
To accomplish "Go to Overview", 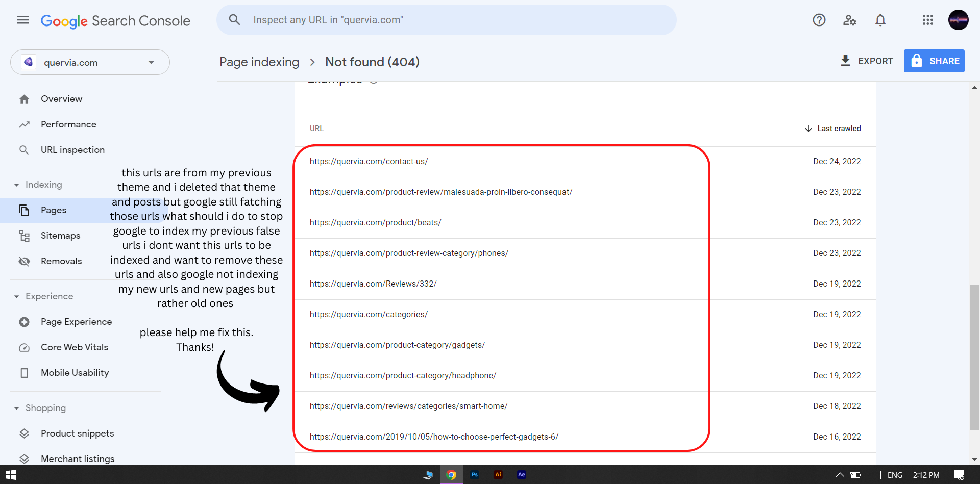I will 61,99.
